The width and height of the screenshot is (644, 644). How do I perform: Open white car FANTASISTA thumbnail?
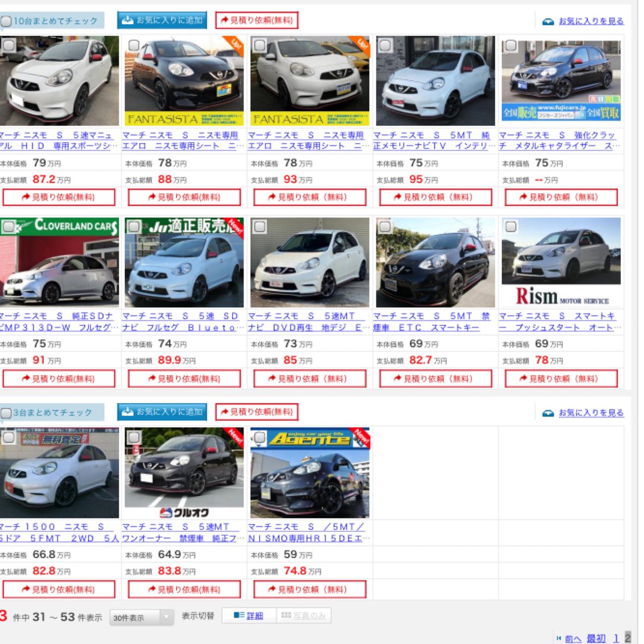pyautogui.click(x=310, y=81)
